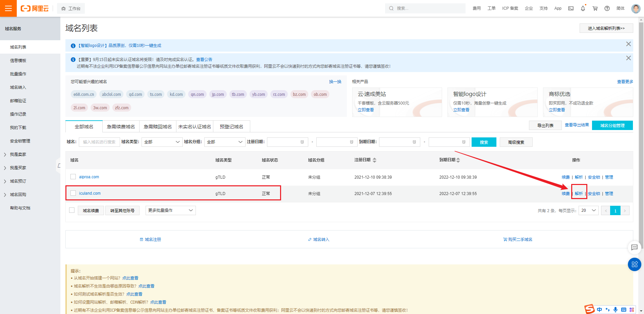Viewport: 644px width, 314px height.
Task: Open the notification bell with red badge
Action: (x=583, y=8)
